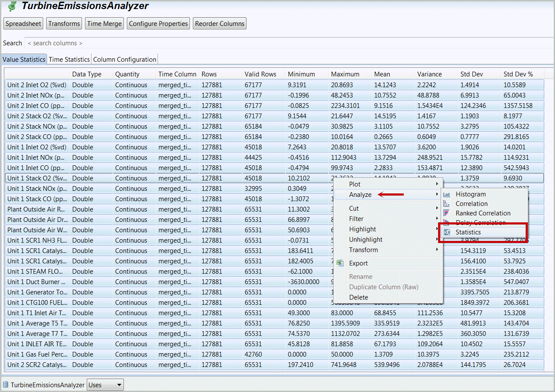Viewport: 555px width, 392px height.
Task: Click the Histogram chart icon in submenu
Action: 447,195
